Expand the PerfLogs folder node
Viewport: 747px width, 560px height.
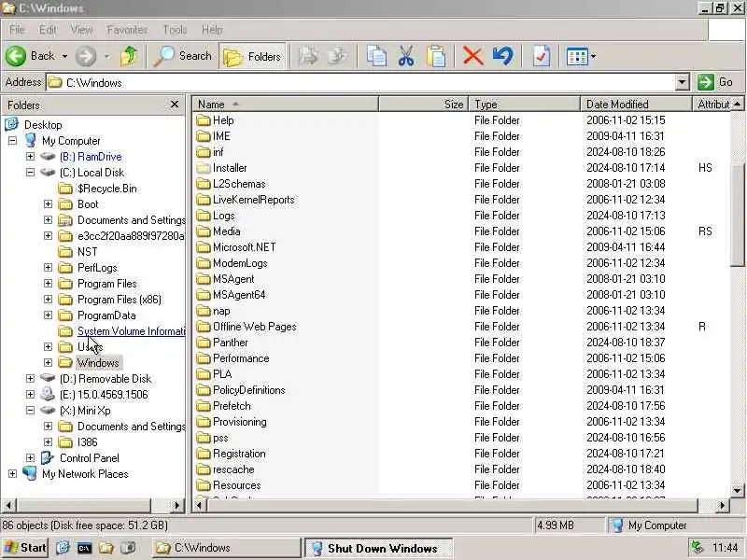point(49,268)
